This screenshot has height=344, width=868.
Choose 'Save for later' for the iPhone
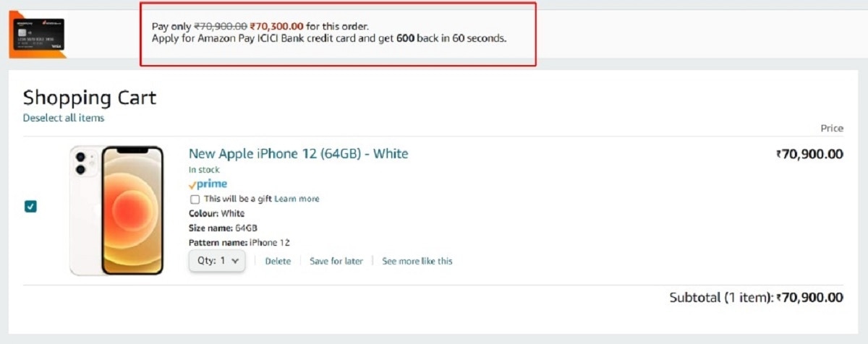click(336, 261)
